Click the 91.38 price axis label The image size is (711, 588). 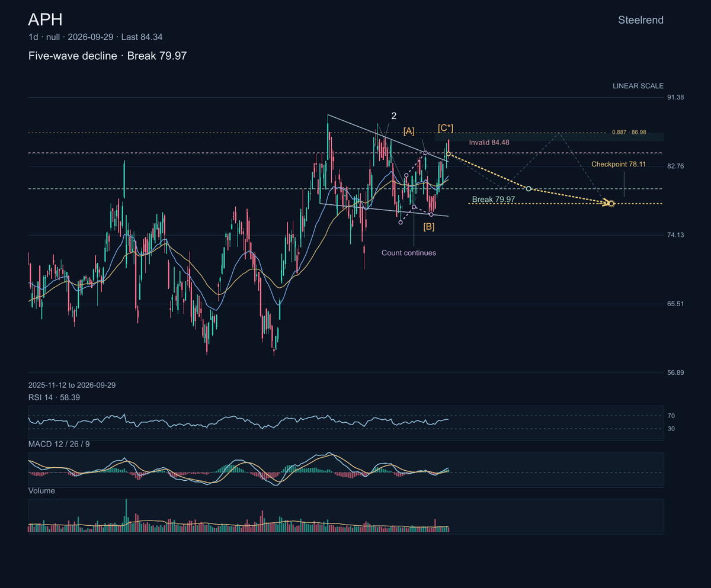(675, 97)
